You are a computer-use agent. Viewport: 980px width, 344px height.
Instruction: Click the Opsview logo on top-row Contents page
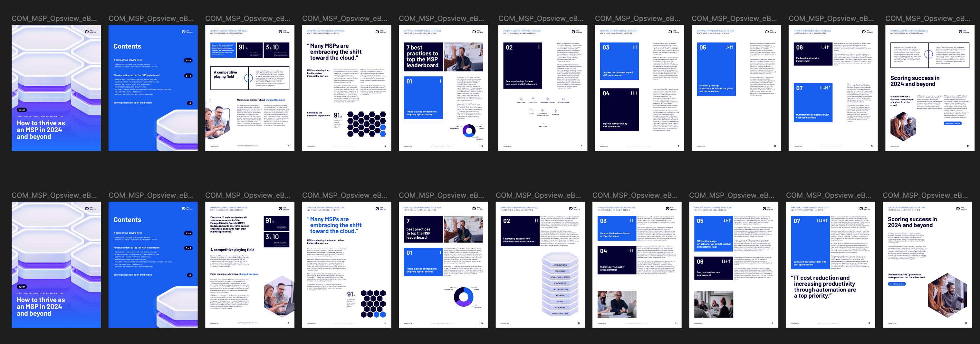click(x=187, y=32)
